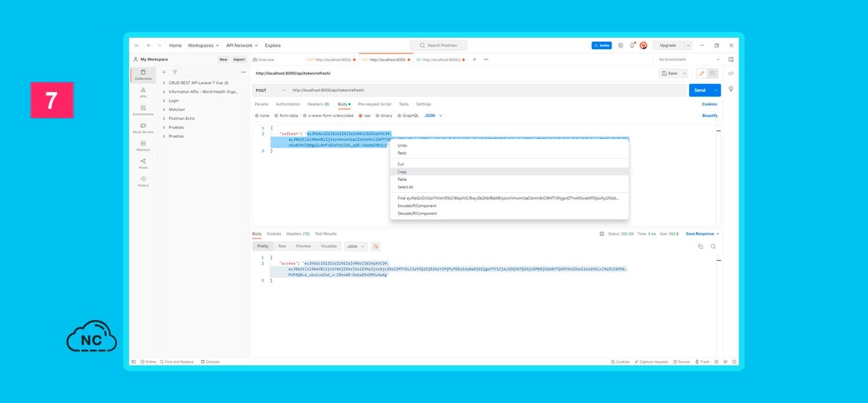Open the No Environment selector
This screenshot has width=868, height=403.
(688, 60)
